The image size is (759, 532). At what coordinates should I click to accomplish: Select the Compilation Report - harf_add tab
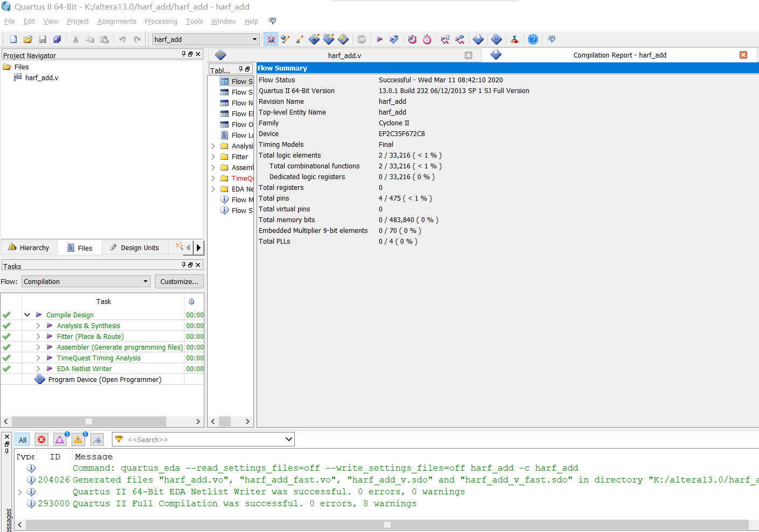click(x=620, y=55)
